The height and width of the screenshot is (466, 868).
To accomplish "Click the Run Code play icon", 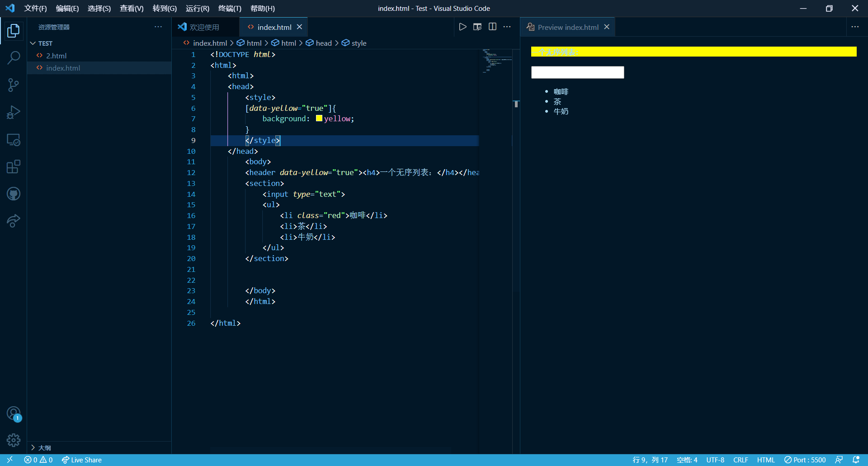I will 462,27.
